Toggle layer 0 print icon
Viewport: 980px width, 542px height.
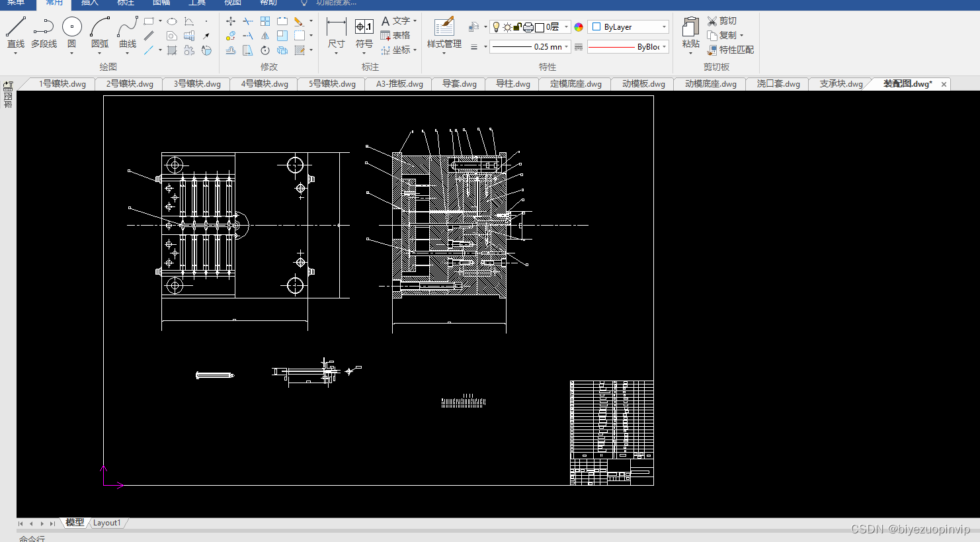(528, 27)
